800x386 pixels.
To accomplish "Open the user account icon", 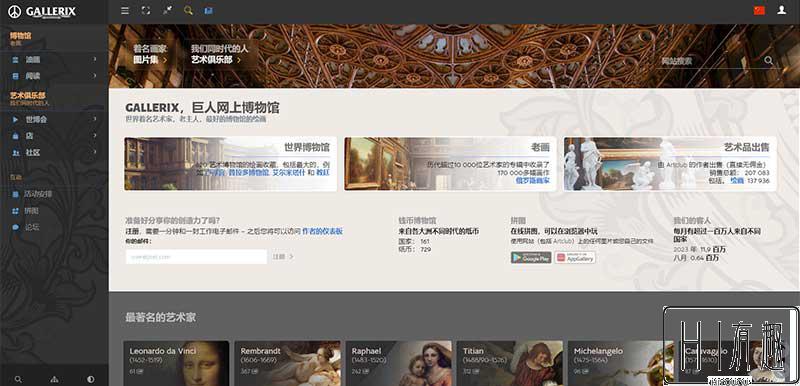I will tap(781, 10).
